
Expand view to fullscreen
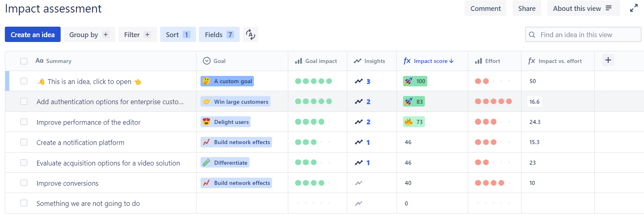point(634,8)
